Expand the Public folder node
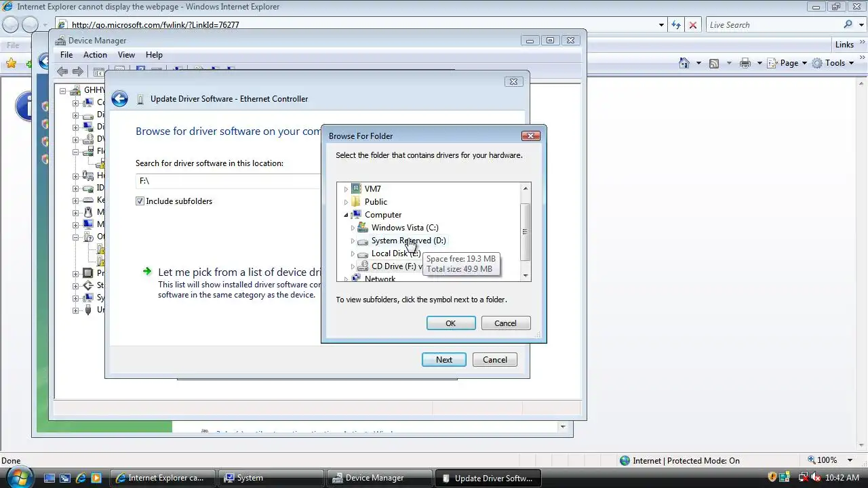Image resolution: width=868 pixels, height=488 pixels. point(346,202)
